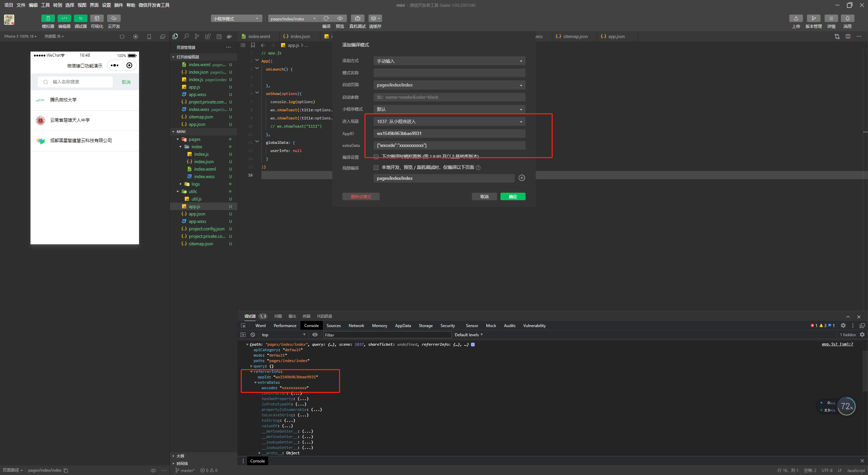Click the 确定 confirm button

tap(513, 197)
